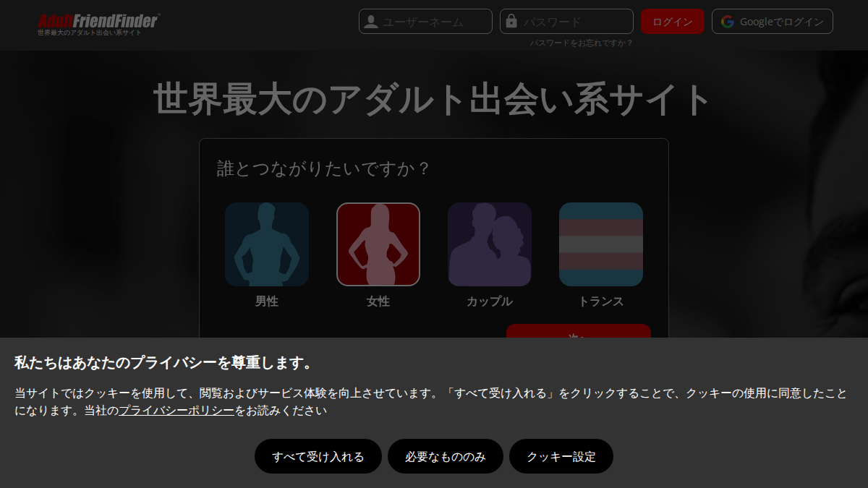Click the 女性 text label
This screenshot has height=488, width=868.
click(378, 301)
